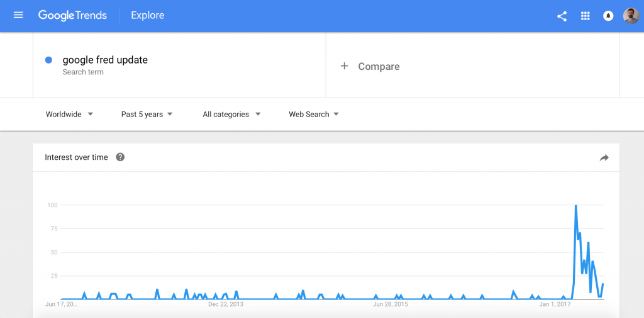Click the Dec 22, 2013 axis label
The image size is (644, 318).
click(226, 305)
